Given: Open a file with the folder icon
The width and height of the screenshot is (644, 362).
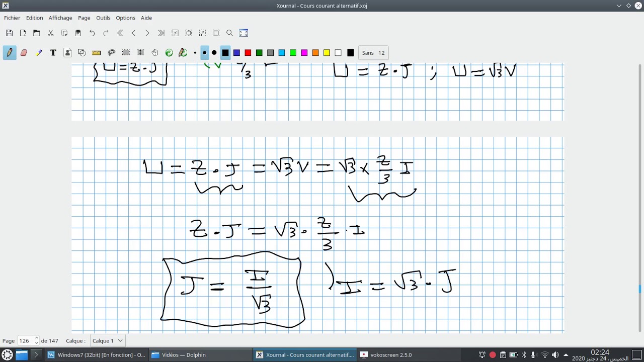Looking at the screenshot, I should point(37,33).
